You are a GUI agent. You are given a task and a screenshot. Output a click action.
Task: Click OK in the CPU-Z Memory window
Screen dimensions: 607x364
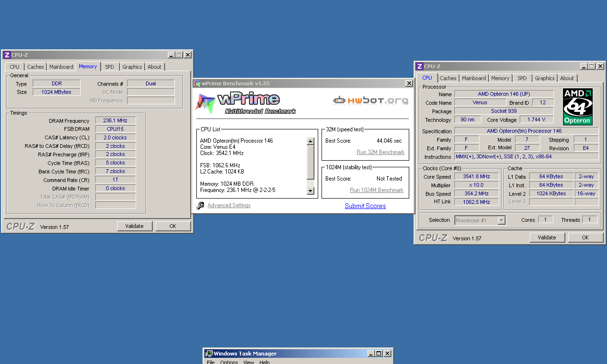[173, 226]
